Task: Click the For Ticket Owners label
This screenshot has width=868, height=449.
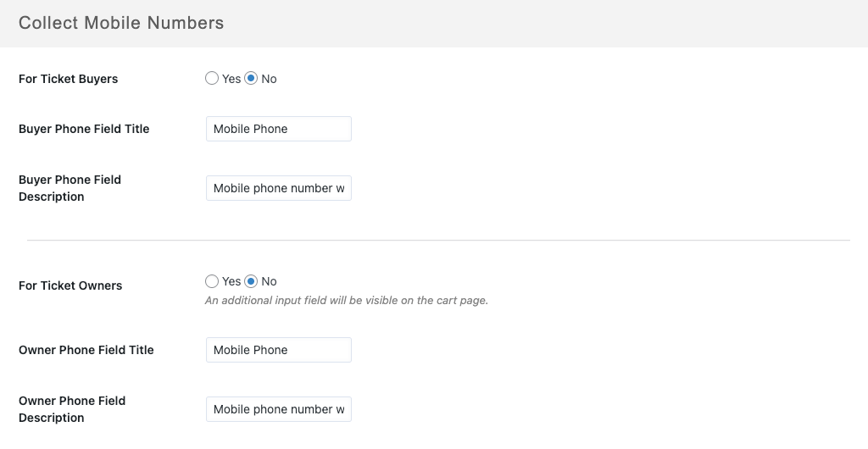Action: [x=70, y=285]
